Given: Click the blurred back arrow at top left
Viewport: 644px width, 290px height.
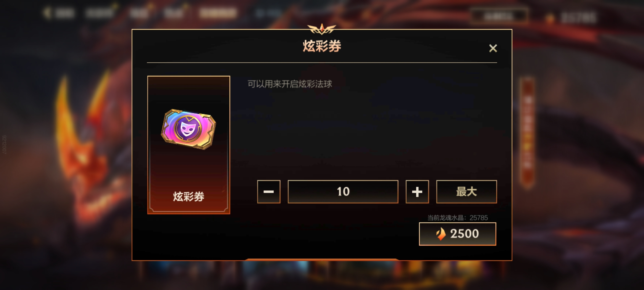Looking at the screenshot, I should (47, 13).
